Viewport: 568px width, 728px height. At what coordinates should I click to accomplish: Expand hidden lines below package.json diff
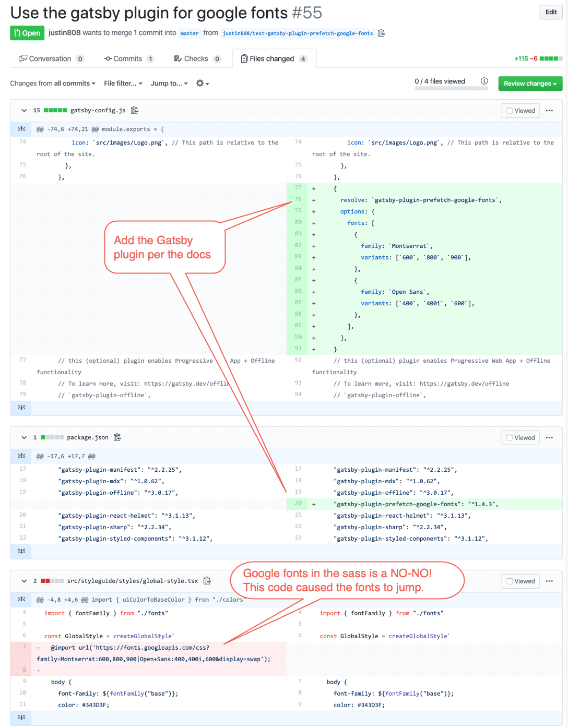21,551
